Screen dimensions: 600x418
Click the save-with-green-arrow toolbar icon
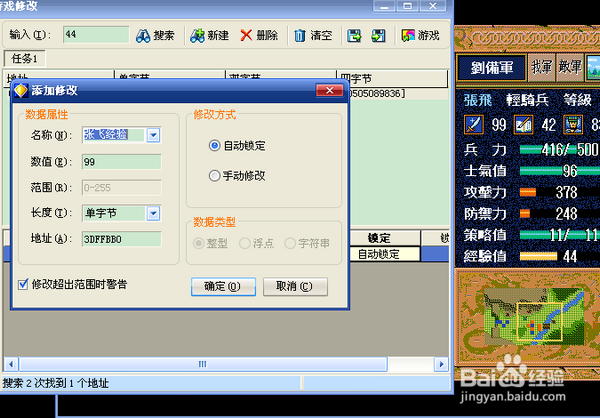tap(354, 36)
